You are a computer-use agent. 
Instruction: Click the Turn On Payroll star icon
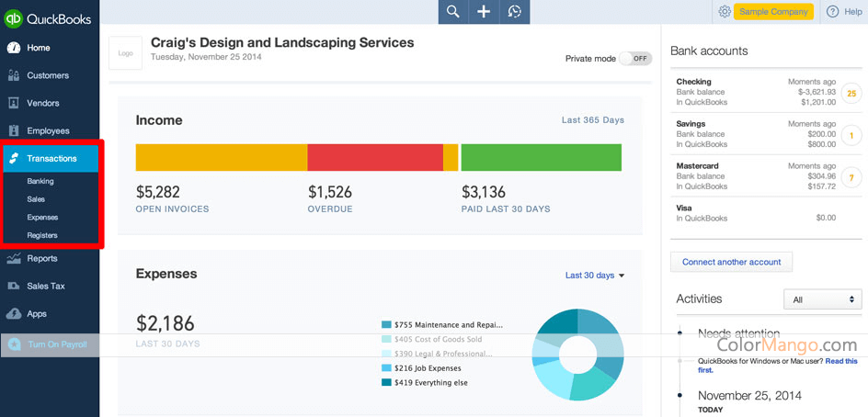[14, 344]
